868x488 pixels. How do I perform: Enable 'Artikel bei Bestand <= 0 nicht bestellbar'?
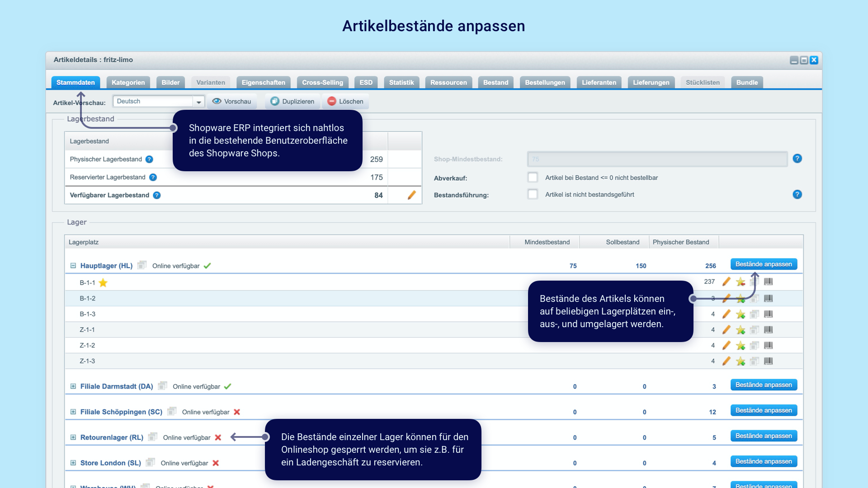tap(533, 177)
